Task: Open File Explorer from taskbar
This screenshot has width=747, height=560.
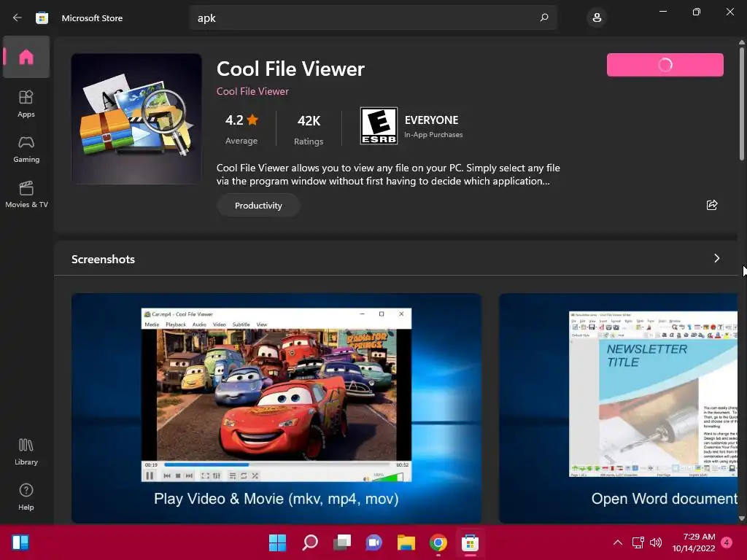Action: [406, 542]
